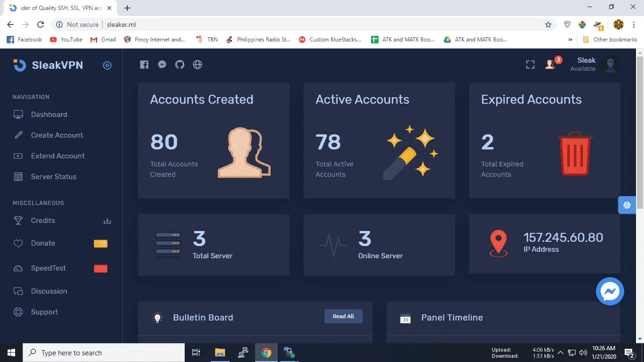Open Extend Account page

[58, 156]
